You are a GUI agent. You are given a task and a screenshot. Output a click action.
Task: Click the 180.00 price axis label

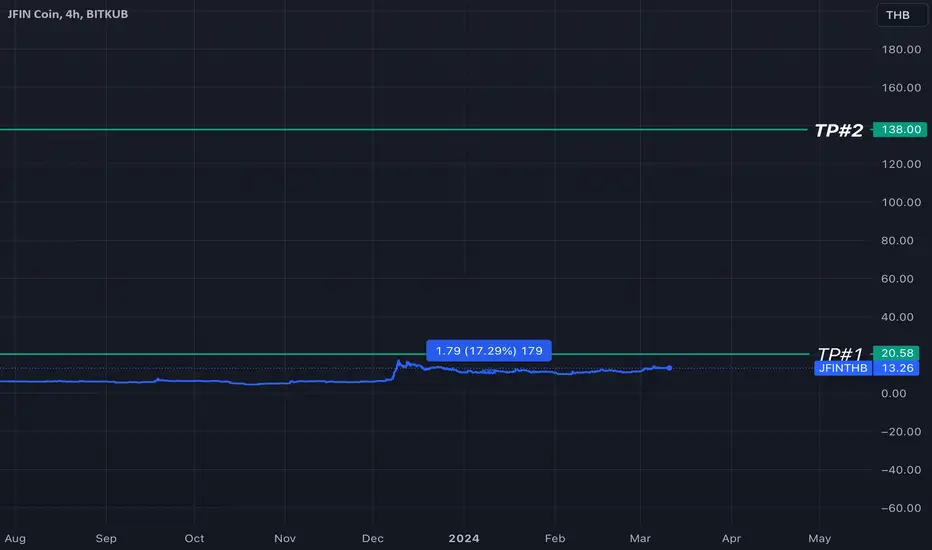(901, 49)
